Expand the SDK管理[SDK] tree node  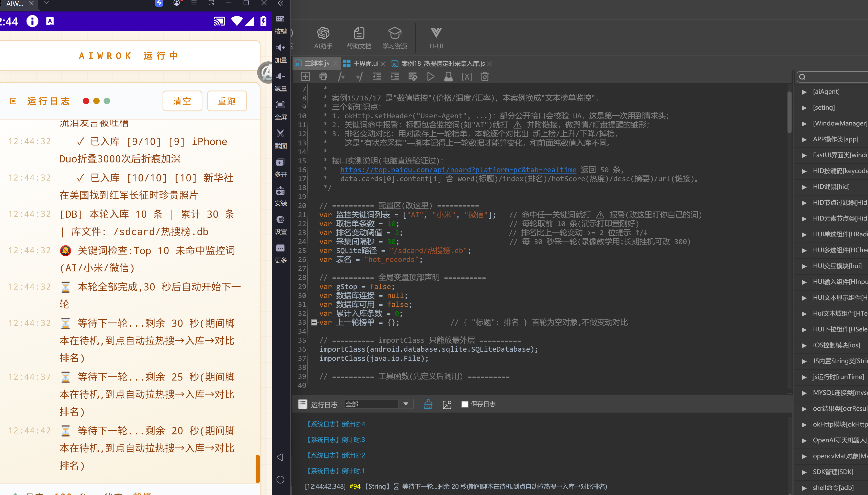[804, 472]
